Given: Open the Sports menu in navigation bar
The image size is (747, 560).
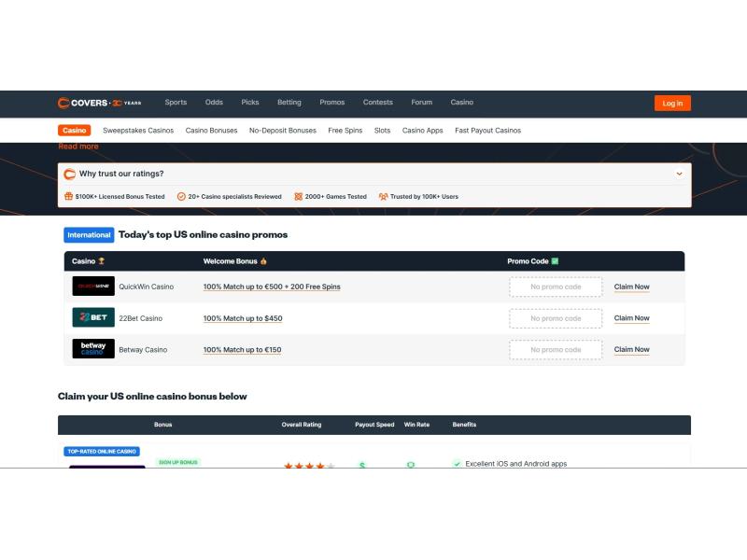Looking at the screenshot, I should [x=176, y=103].
